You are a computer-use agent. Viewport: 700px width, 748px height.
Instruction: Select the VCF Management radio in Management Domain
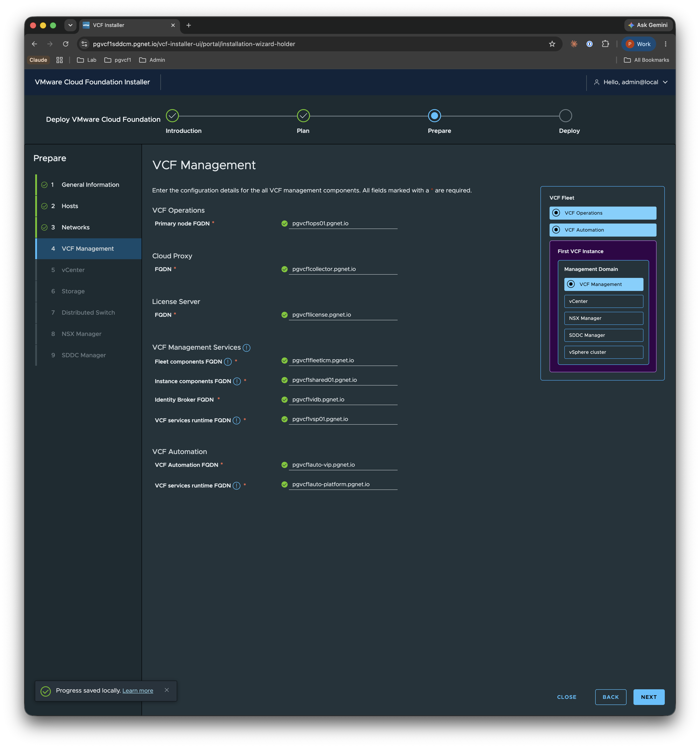click(x=571, y=284)
